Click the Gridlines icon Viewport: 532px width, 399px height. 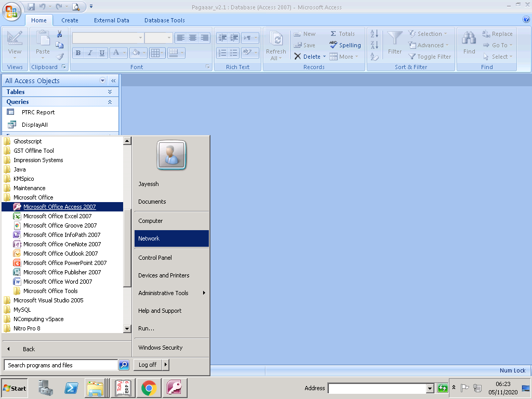[155, 53]
